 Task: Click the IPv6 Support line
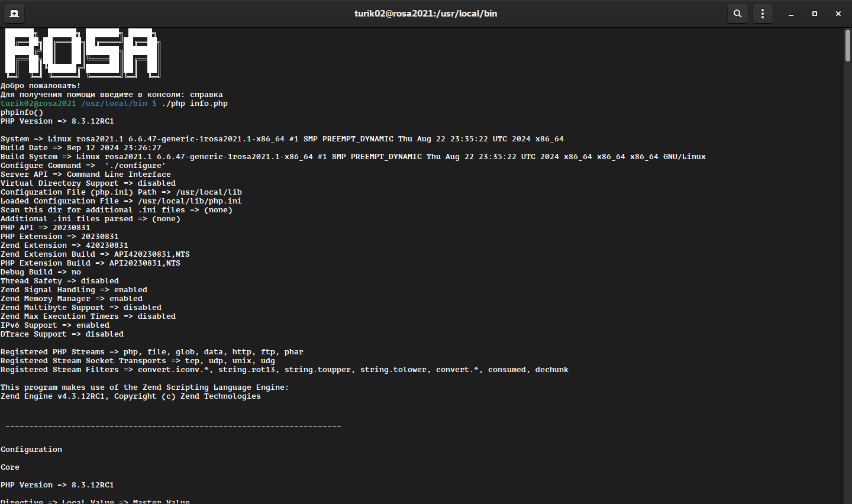pos(55,325)
